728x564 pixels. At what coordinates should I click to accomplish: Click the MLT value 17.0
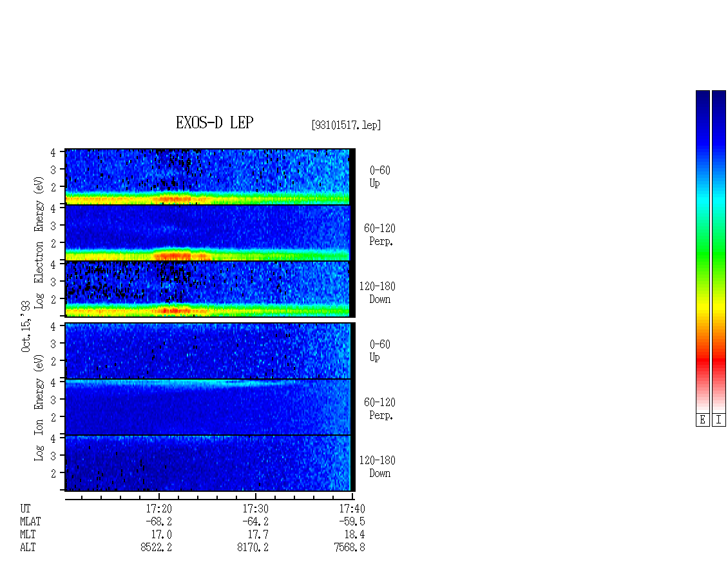coord(161,535)
